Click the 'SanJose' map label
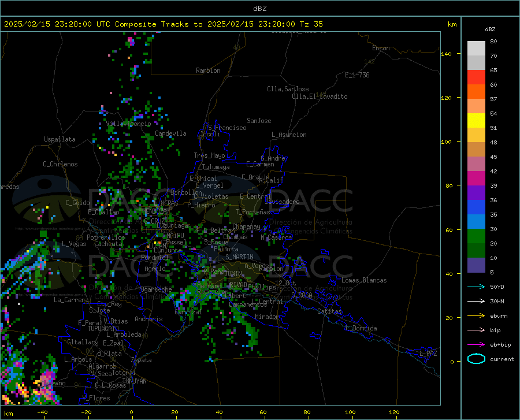The width and height of the screenshot is (520, 420). [x=259, y=121]
